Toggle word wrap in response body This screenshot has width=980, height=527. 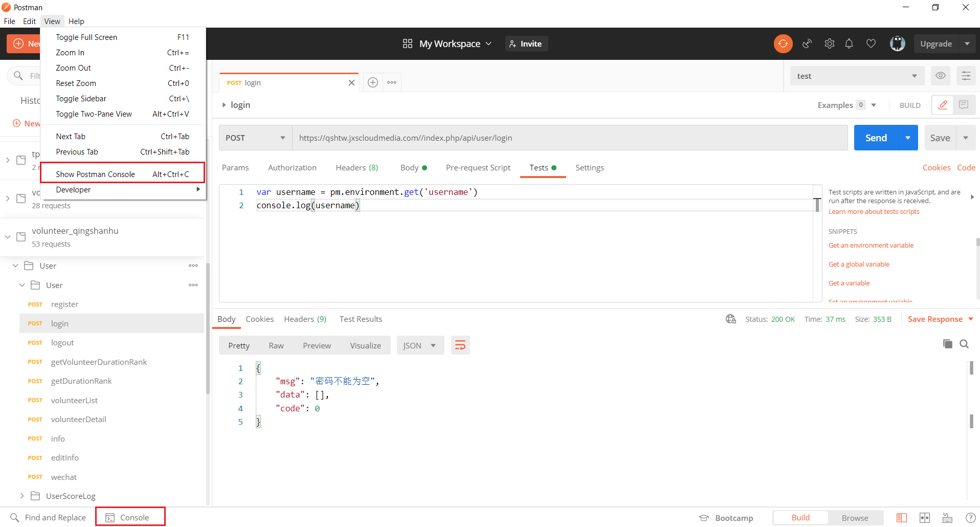tap(460, 345)
